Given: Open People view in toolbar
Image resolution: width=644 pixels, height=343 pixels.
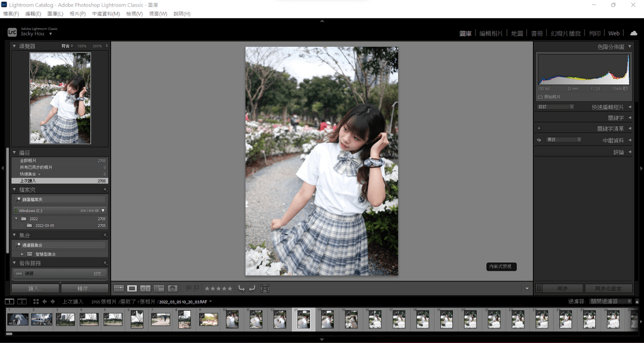Looking at the screenshot, I should coord(173,288).
